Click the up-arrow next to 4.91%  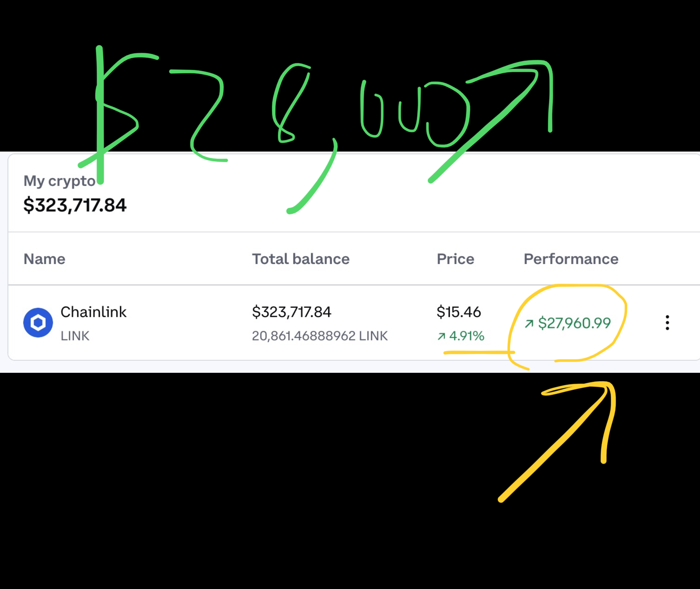coord(441,336)
